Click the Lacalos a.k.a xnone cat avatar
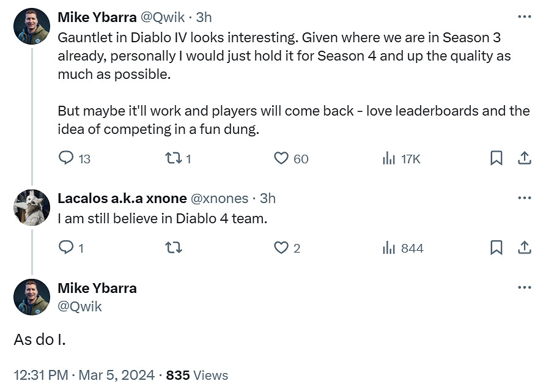The width and height of the screenshot is (546, 392). click(32, 208)
